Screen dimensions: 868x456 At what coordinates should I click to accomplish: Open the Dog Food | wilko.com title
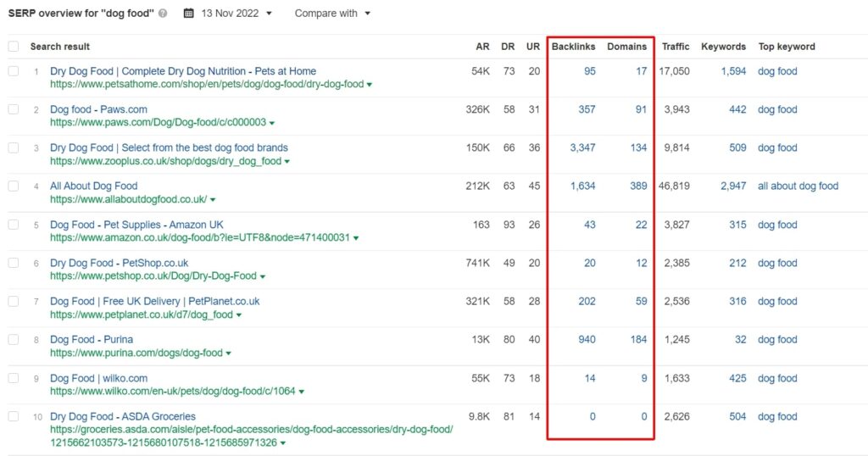(x=98, y=378)
